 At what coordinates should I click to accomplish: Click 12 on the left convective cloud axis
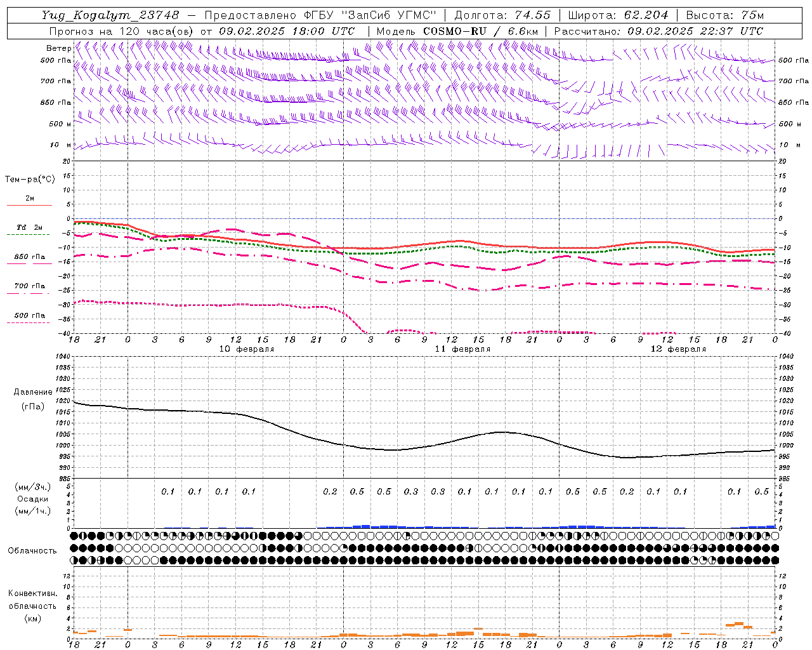(x=68, y=576)
